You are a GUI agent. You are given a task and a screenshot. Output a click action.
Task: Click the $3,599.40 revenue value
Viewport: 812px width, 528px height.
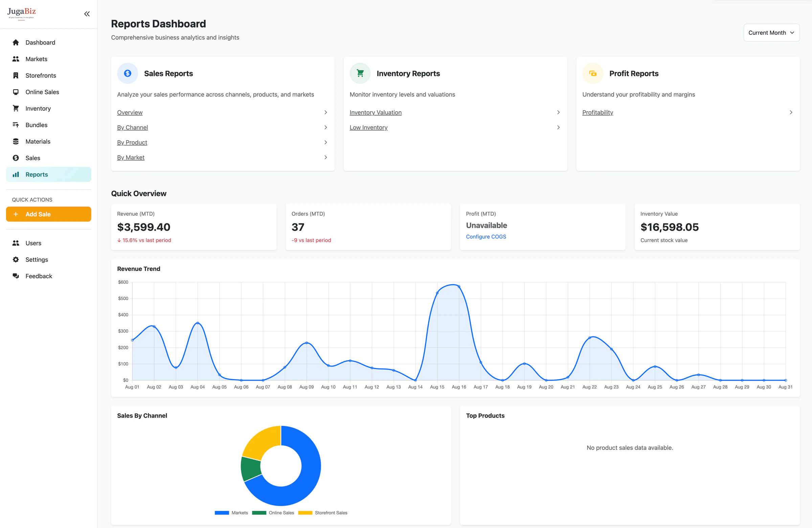(144, 227)
